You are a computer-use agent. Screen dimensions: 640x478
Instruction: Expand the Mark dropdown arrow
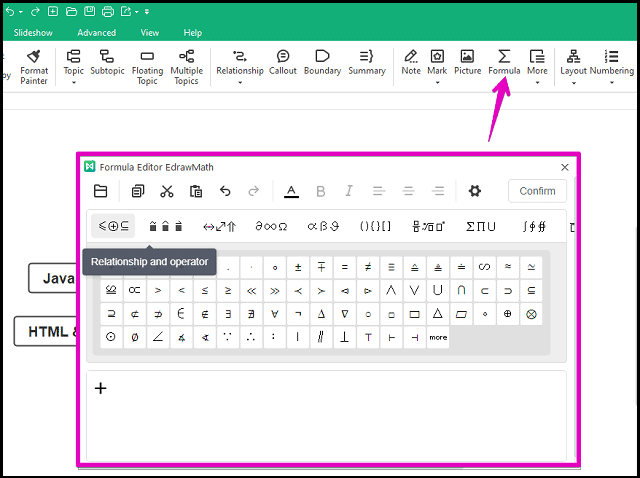pos(438,83)
